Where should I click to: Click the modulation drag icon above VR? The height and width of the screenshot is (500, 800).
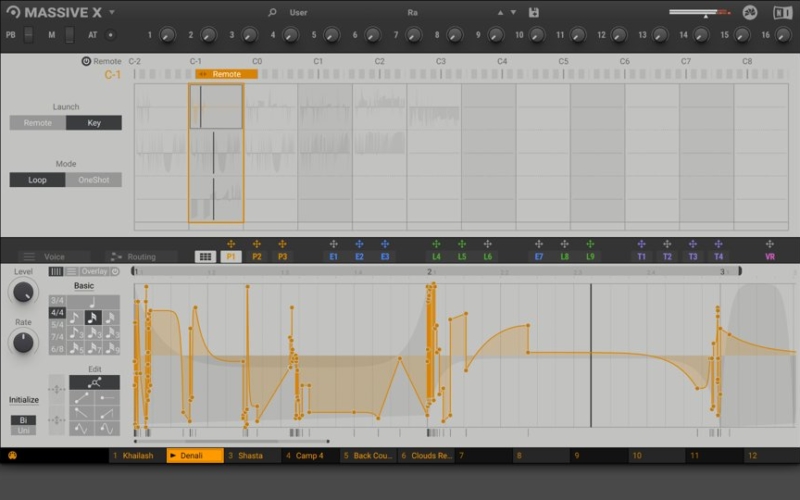click(x=770, y=244)
